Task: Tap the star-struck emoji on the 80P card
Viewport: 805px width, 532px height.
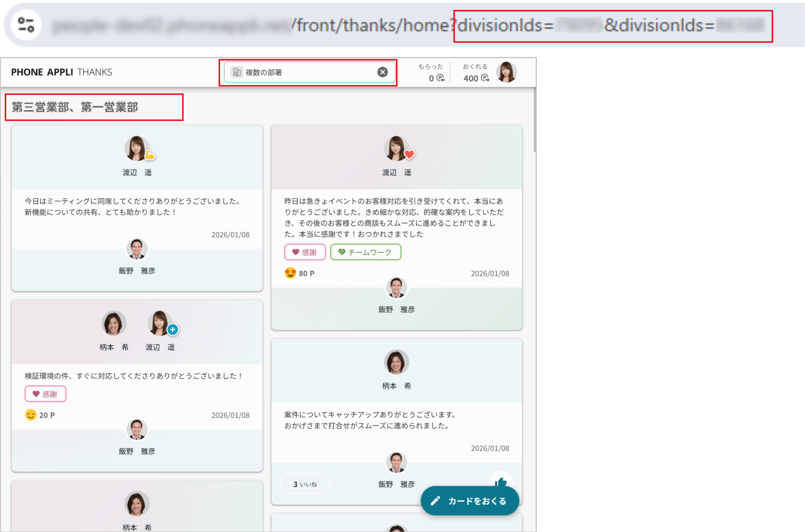Action: click(291, 273)
